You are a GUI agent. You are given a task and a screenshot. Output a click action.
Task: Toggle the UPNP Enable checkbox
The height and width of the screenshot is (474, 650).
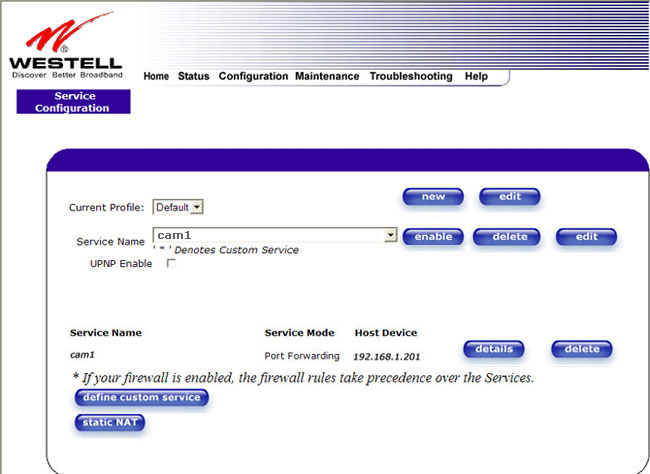coord(171,263)
